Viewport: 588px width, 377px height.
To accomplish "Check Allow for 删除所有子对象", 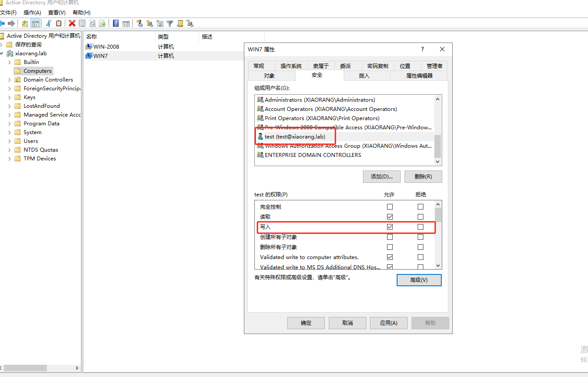I will pos(390,247).
